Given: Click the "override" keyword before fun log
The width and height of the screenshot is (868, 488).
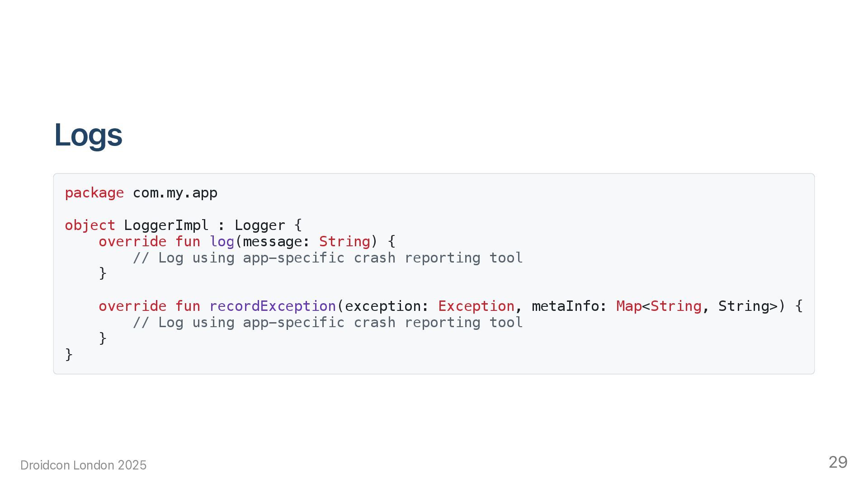Looking at the screenshot, I should click(132, 242).
